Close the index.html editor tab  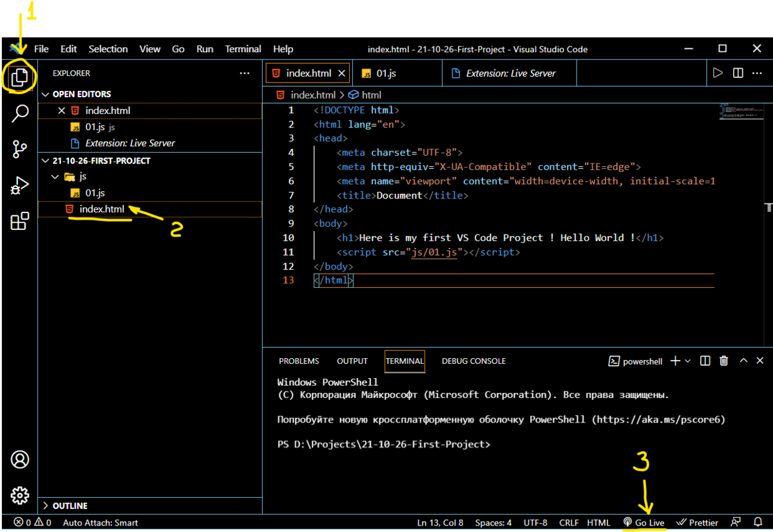tap(342, 73)
